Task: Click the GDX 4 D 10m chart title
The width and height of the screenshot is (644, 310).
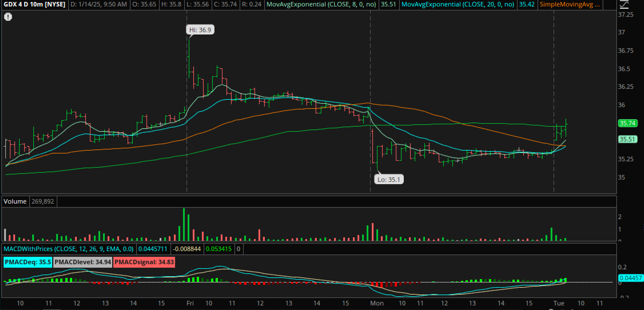Action: [34, 5]
